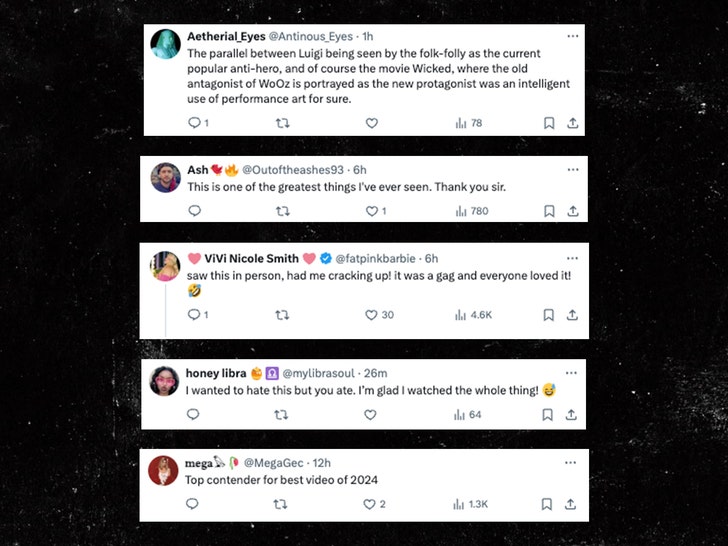Like Ash's tweet about greatest things
The image size is (728, 546).
(371, 211)
